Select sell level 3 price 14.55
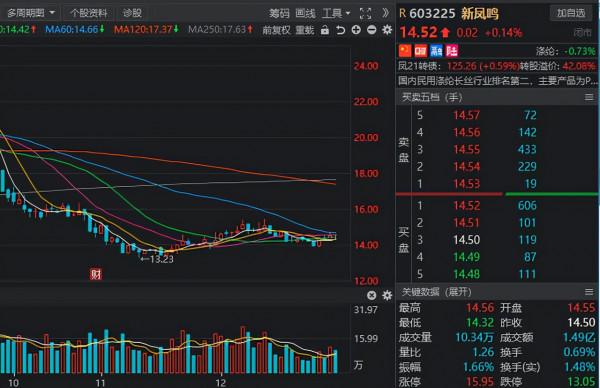Image resolution: width=600 pixels, height=388 pixels. (x=466, y=150)
